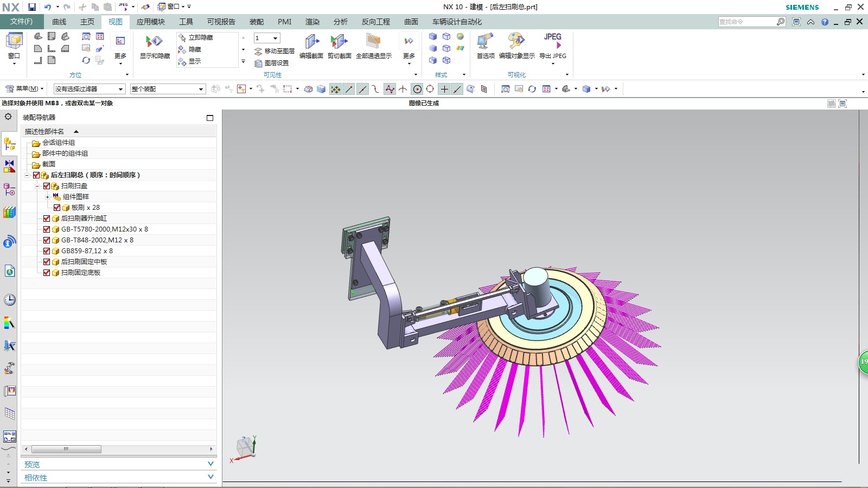This screenshot has width=868, height=488.
Task: Open the work layer dropdown showing 1
Action: tap(267, 38)
